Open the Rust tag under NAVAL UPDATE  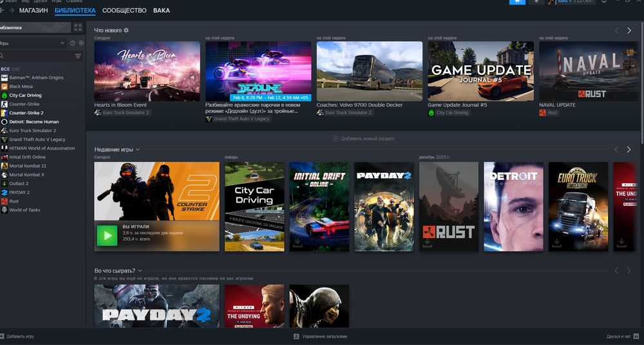click(549, 113)
